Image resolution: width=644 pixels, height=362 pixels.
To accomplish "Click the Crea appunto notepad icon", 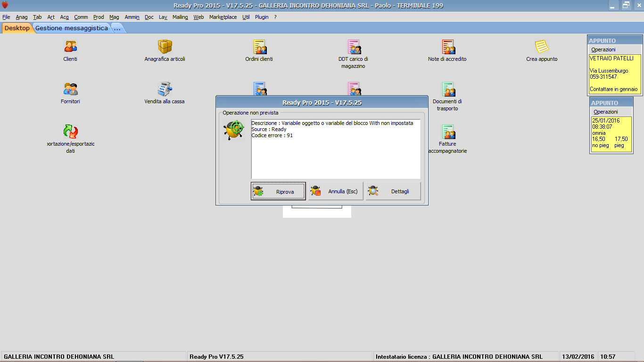I will 542,47.
